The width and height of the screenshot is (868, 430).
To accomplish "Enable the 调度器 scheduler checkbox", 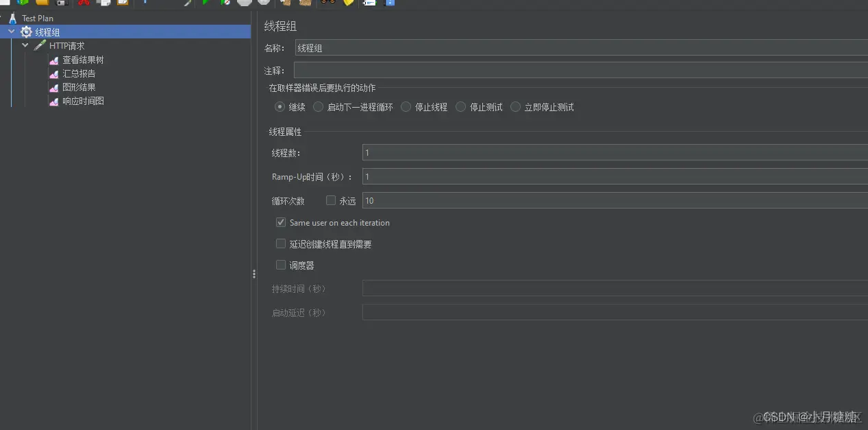I will tap(280, 264).
